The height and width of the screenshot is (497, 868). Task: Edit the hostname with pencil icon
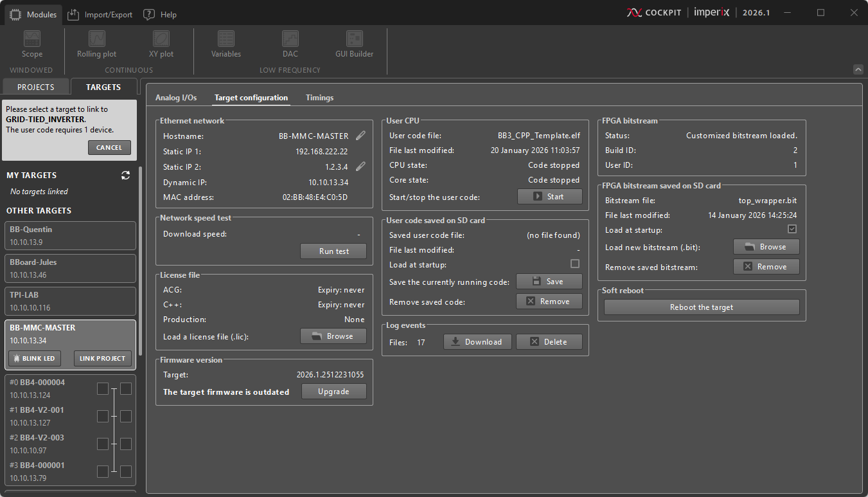pyautogui.click(x=361, y=136)
